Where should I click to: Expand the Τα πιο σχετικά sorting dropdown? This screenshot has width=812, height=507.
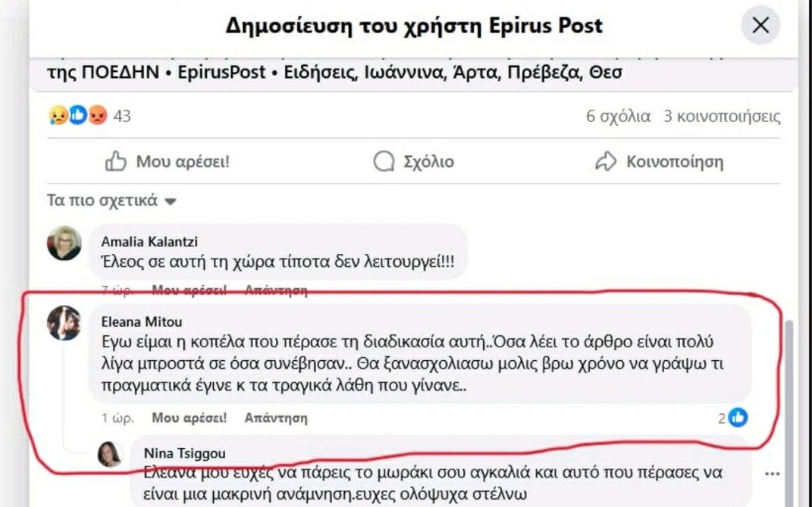[x=111, y=200]
